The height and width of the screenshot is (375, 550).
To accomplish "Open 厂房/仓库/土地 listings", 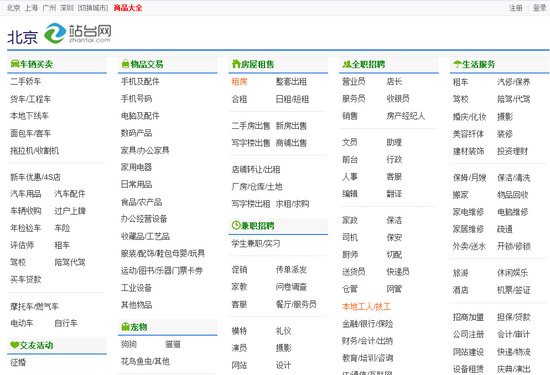I will coord(257,187).
